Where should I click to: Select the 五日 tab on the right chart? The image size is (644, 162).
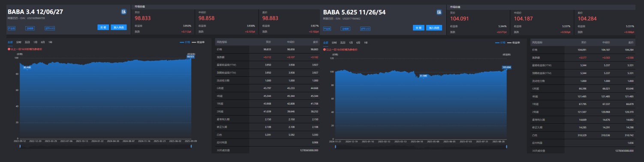tap(343, 42)
